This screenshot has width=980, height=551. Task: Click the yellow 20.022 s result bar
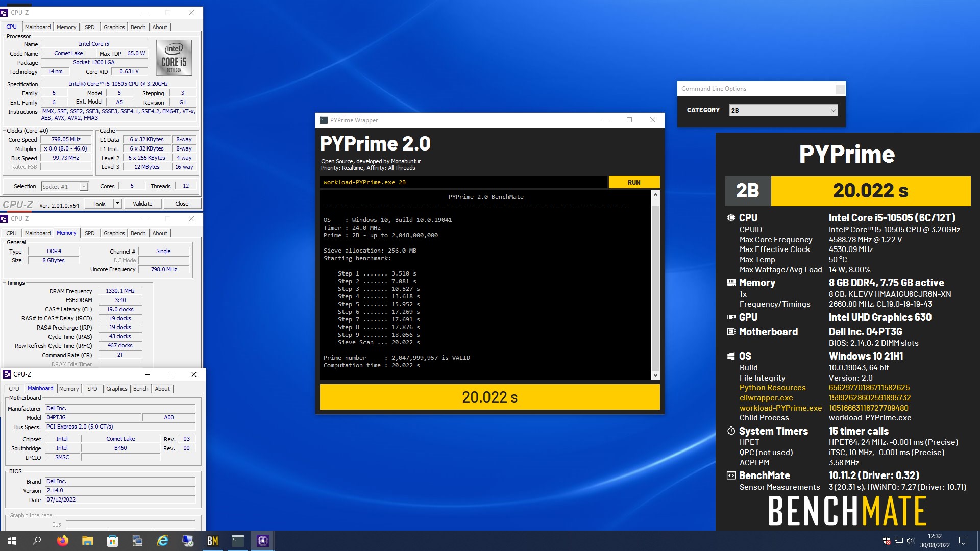(x=489, y=397)
